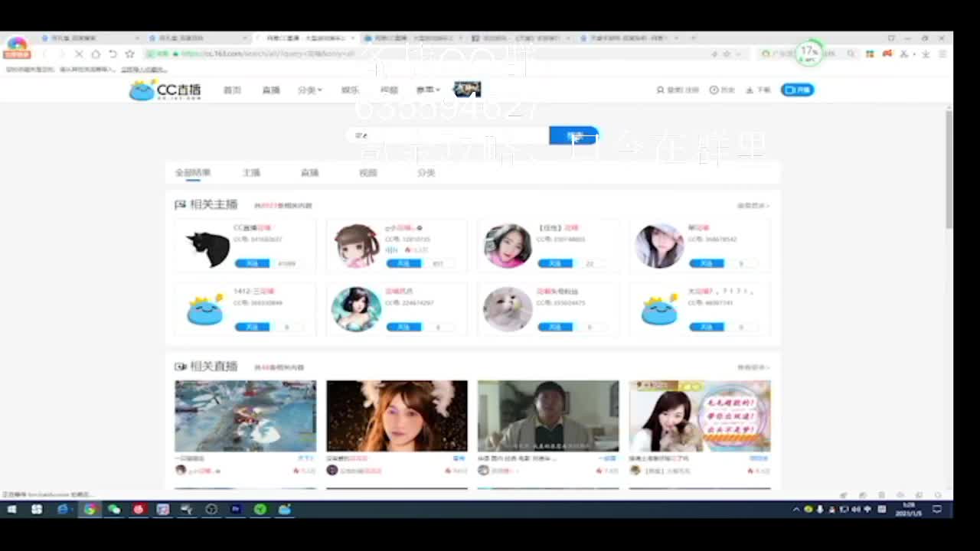This screenshot has width=980, height=551.
Task: Click the event banner image in navigation
Action: pyautogui.click(x=467, y=90)
